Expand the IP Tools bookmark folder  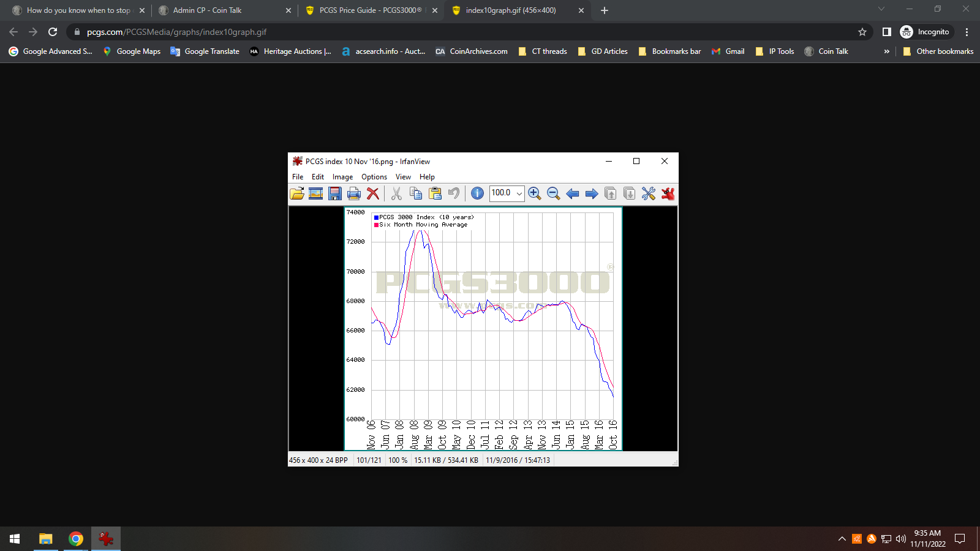click(775, 51)
